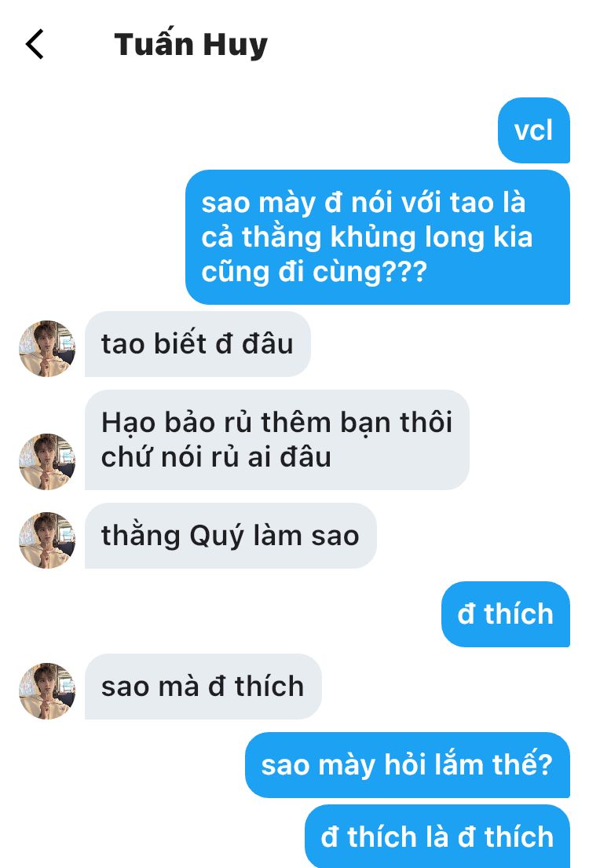Select the "vcl" sent message bubble
The image size is (589, 868).
[534, 130]
